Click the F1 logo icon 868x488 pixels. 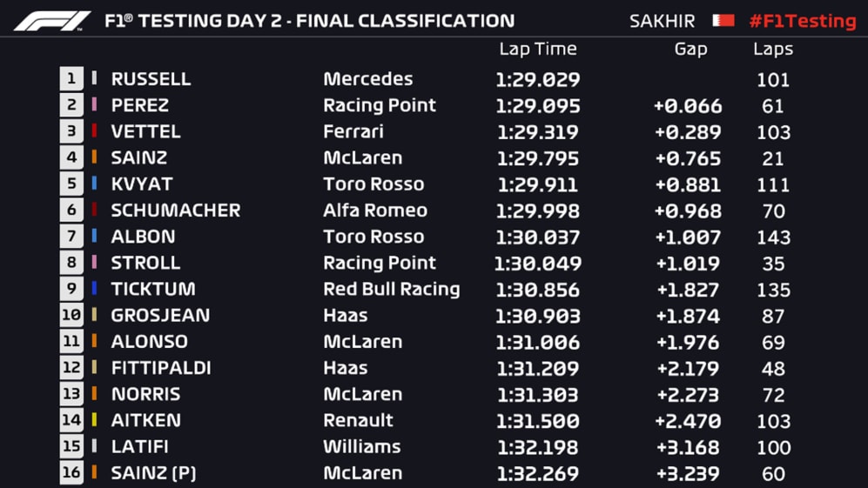point(52,20)
